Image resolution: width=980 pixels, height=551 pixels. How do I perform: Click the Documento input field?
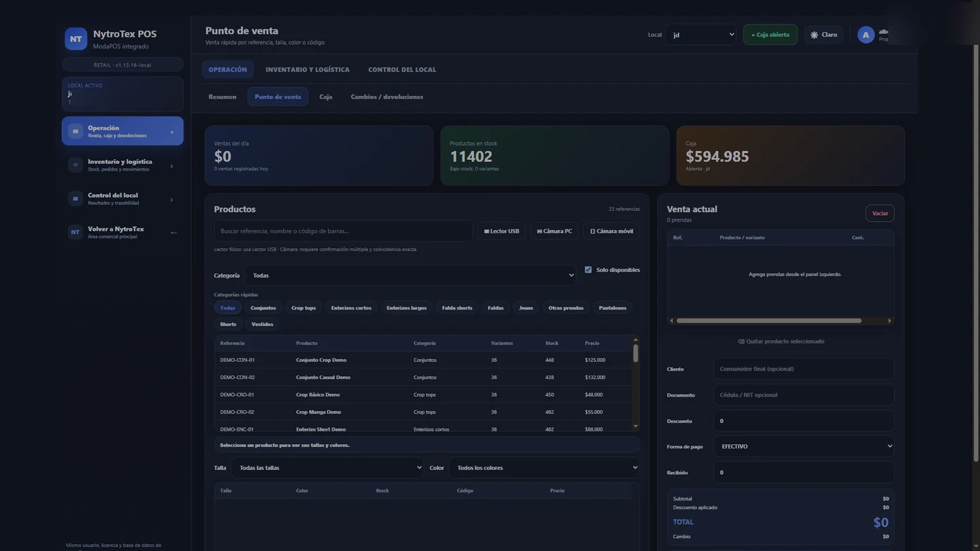[804, 395]
